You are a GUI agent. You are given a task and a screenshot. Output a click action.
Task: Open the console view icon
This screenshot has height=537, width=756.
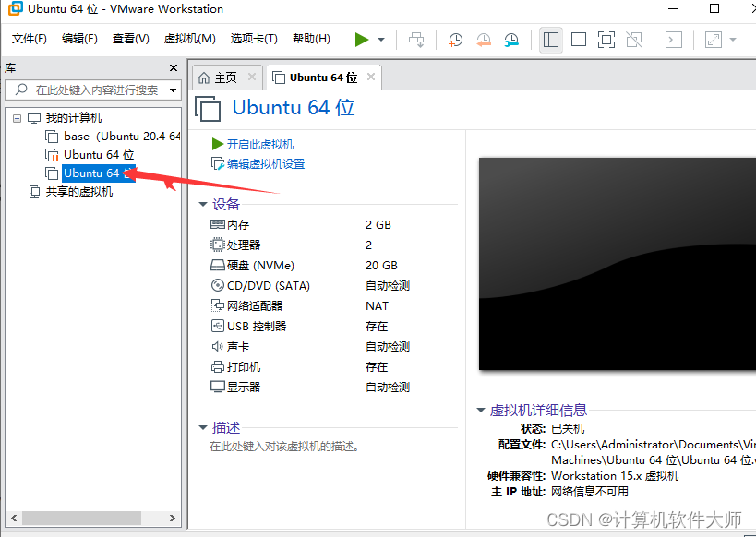(x=675, y=40)
